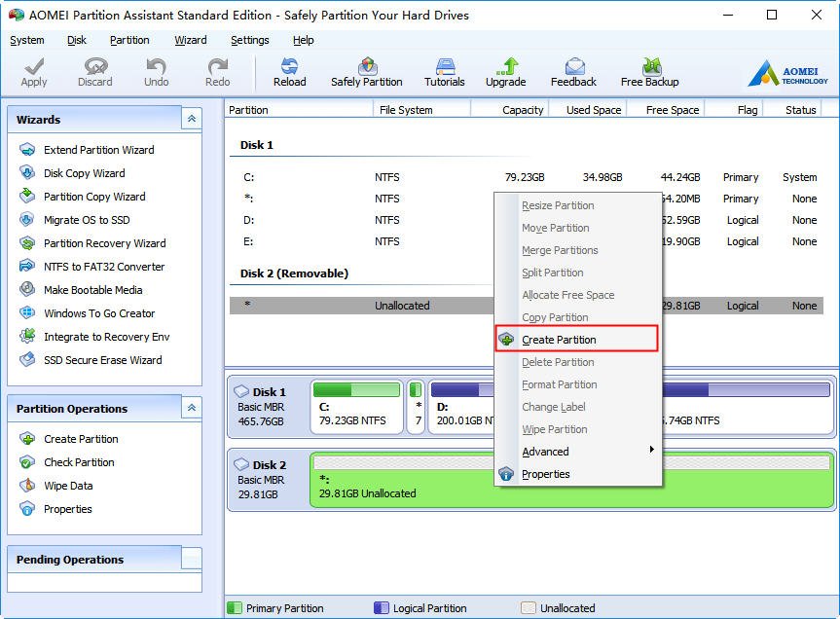Sort by the Status column header
The width and height of the screenshot is (840, 619).
pyautogui.click(x=792, y=110)
